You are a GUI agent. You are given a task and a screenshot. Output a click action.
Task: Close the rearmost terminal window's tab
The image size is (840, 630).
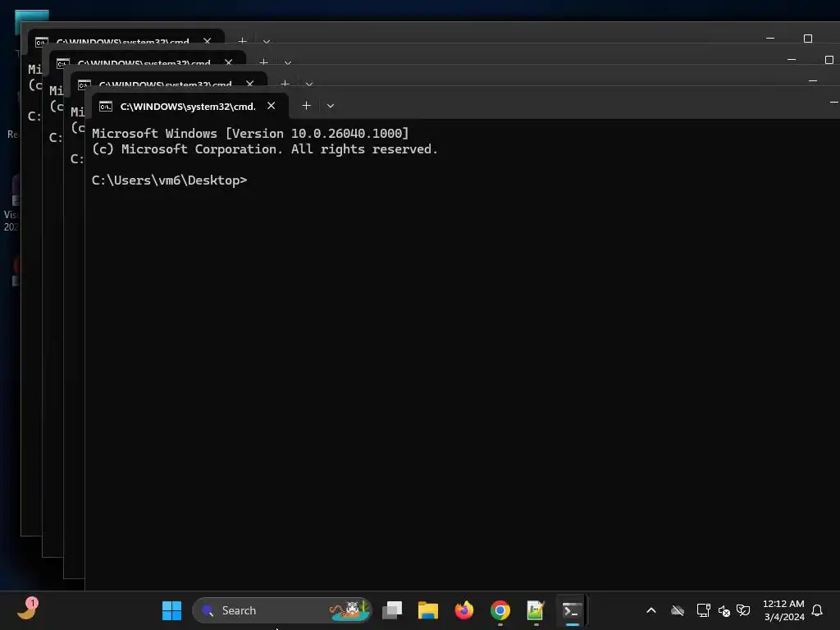tap(208, 41)
